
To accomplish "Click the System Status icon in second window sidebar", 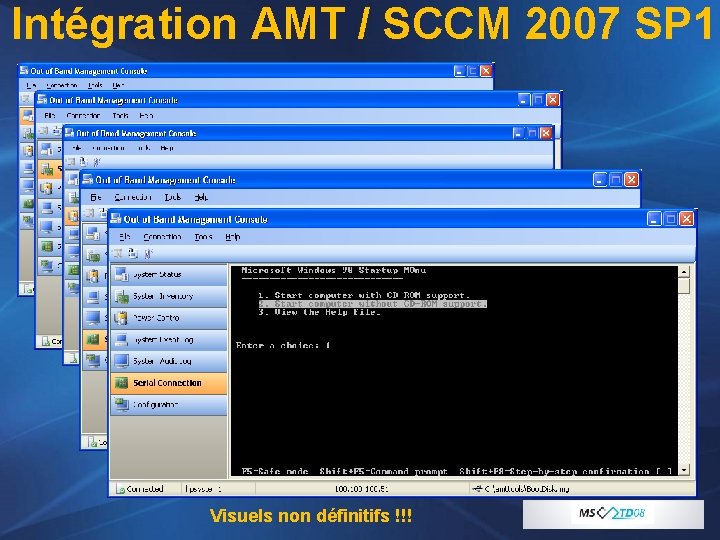I will [x=47, y=149].
